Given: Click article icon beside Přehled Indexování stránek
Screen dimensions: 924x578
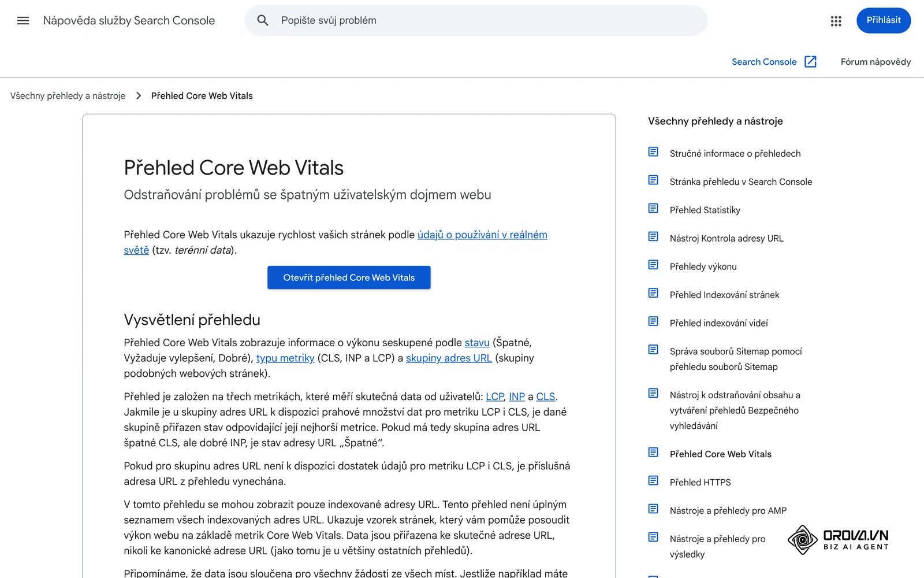Looking at the screenshot, I should pos(653,293).
